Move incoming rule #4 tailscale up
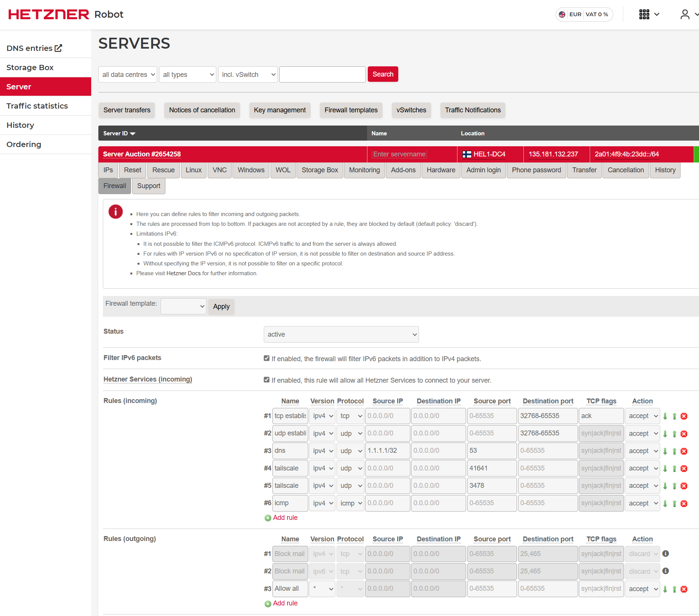 [x=675, y=469]
